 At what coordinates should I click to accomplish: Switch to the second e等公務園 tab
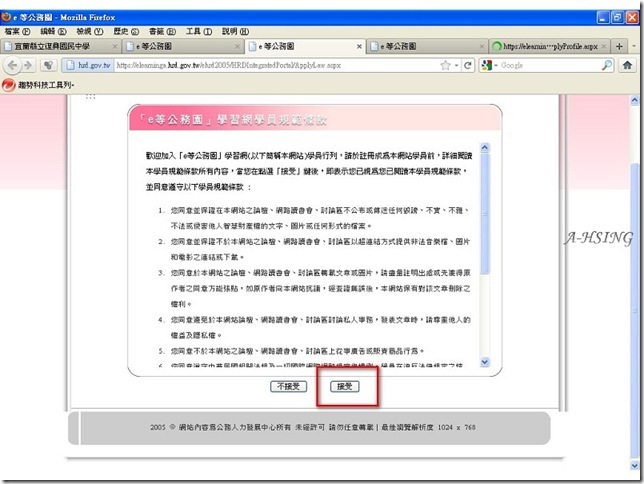pos(181,46)
